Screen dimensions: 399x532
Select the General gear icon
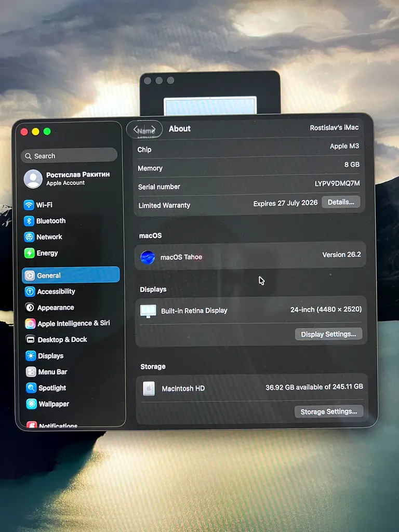click(30, 275)
